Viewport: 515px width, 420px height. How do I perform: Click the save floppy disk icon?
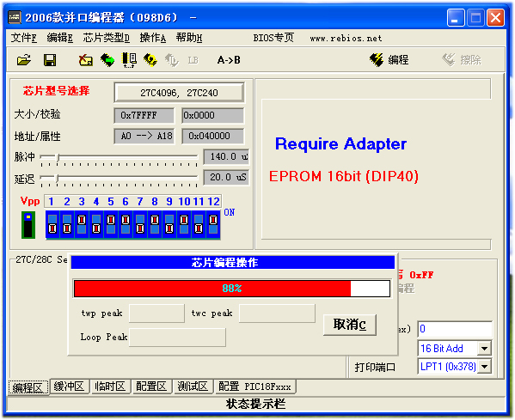click(50, 60)
